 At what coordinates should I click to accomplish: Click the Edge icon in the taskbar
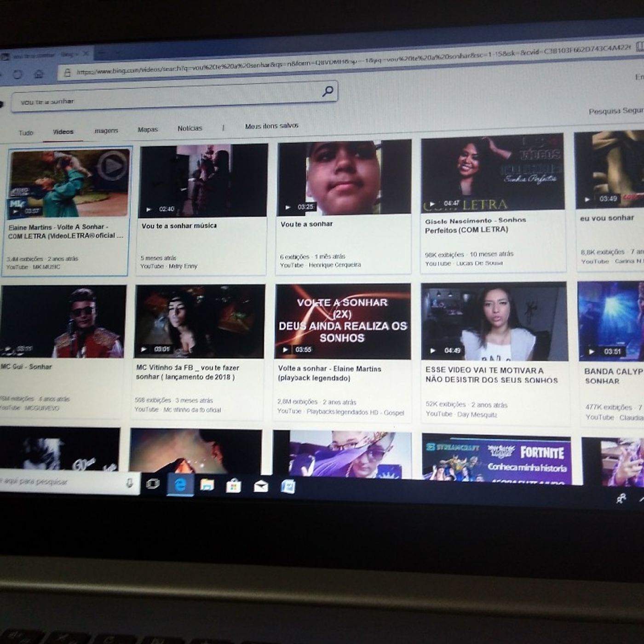[x=180, y=484]
